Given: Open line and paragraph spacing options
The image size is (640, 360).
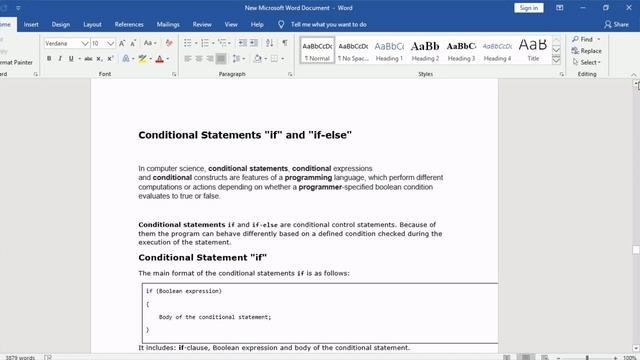Looking at the screenshot, I should 237,59.
